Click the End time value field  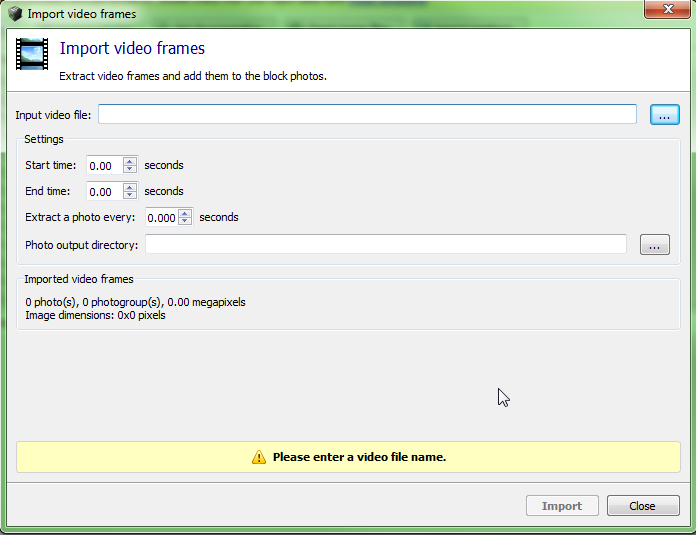click(x=104, y=191)
